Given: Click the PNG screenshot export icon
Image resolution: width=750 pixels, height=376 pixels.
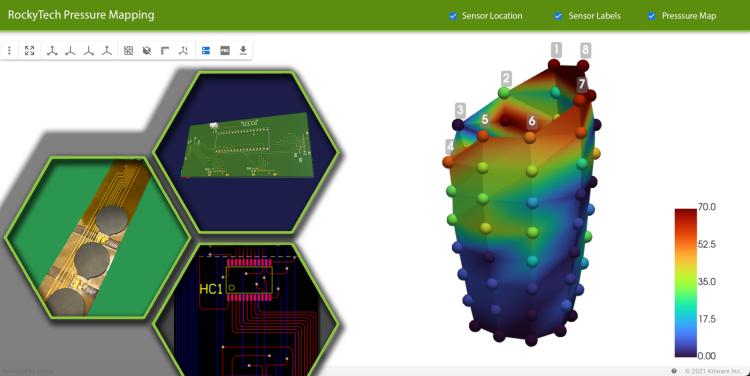Looking at the screenshot, I should pos(225,51).
